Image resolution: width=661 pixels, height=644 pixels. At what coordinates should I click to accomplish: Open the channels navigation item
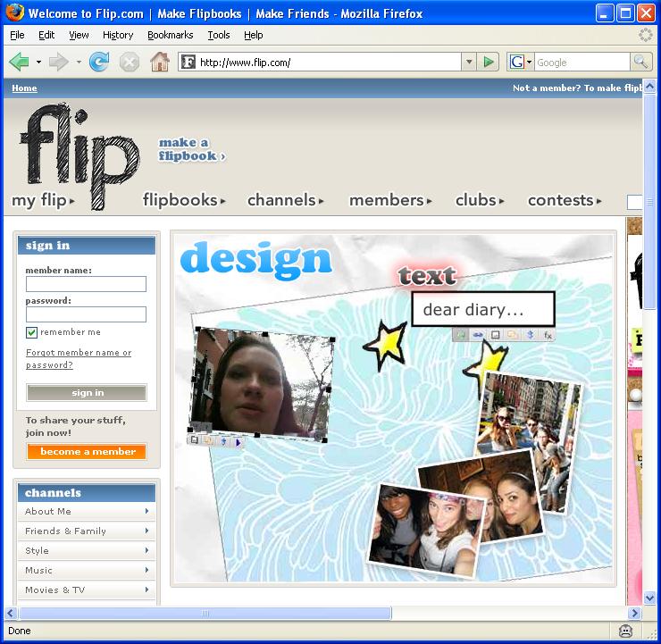click(286, 200)
